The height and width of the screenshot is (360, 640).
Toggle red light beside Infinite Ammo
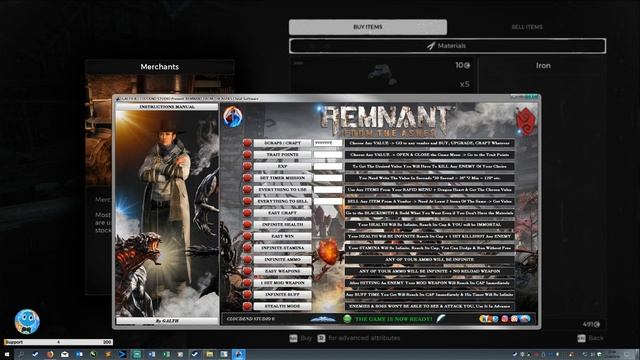tap(247, 259)
